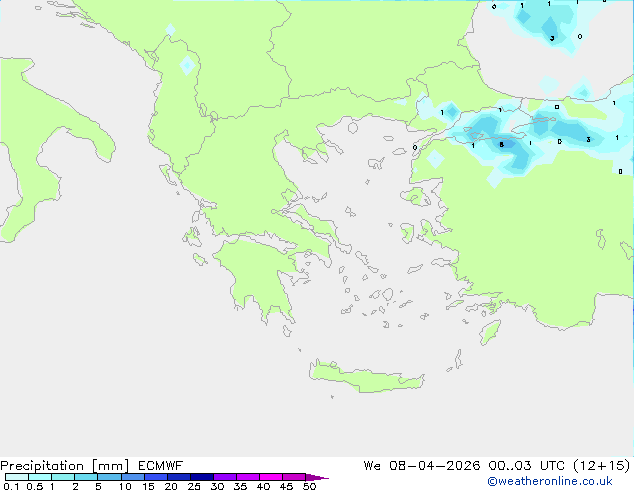
Task: Click the island of Rhodes on the map
Action: (x=490, y=332)
